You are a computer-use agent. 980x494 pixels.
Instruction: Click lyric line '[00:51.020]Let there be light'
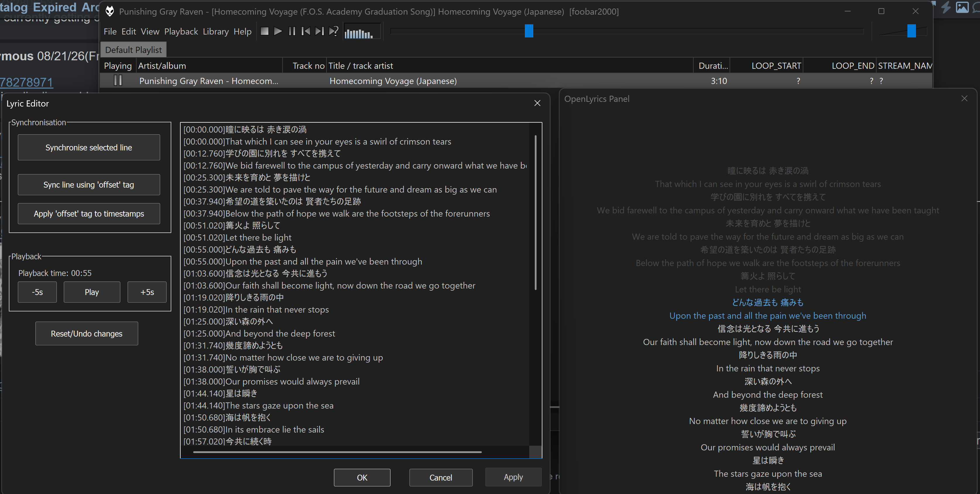pos(237,237)
